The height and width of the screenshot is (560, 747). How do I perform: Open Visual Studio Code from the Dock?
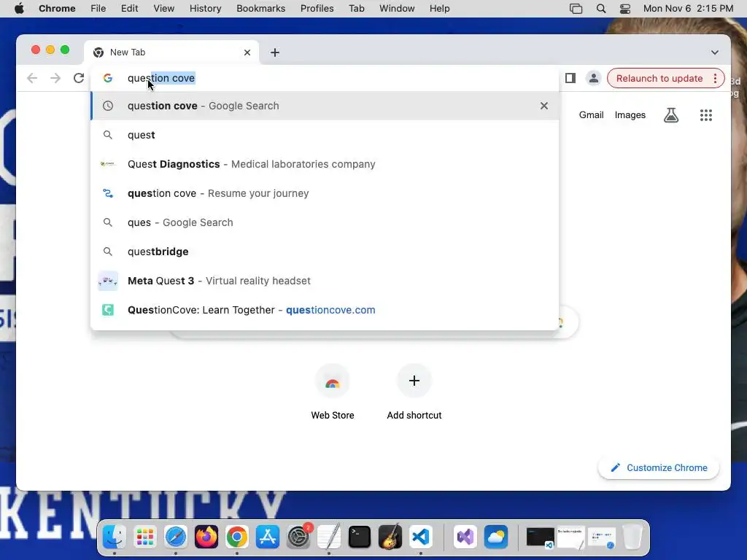click(421, 537)
